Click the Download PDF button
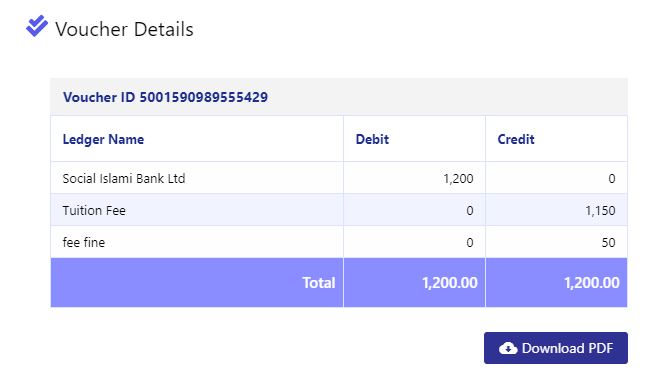This screenshot has width=663, height=384. [x=556, y=348]
